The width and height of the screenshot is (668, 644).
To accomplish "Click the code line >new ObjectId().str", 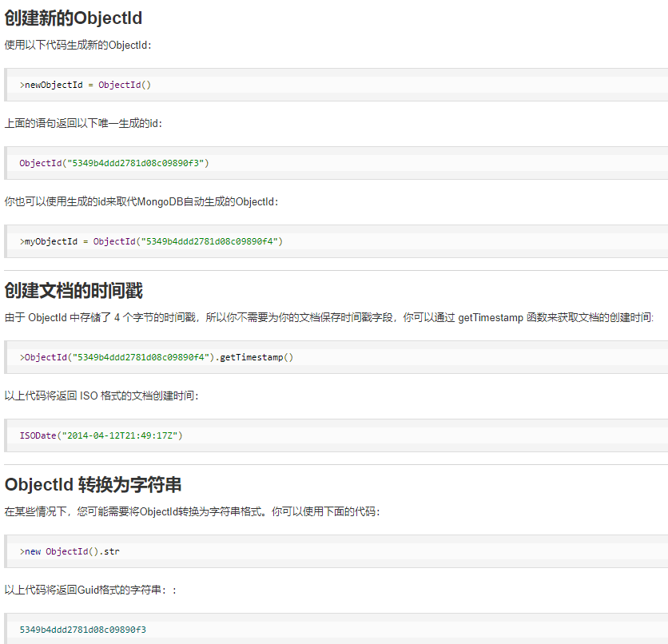I will coord(70,551).
